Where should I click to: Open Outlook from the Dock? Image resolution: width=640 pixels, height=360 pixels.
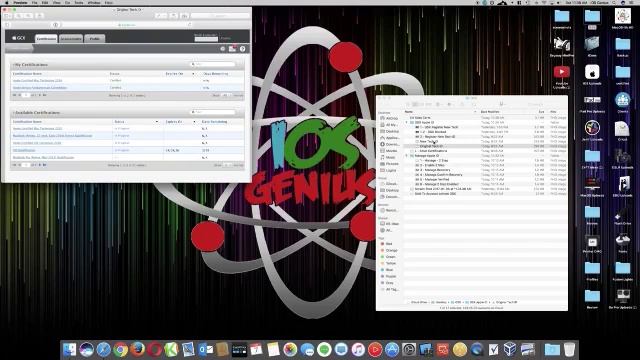[205, 350]
